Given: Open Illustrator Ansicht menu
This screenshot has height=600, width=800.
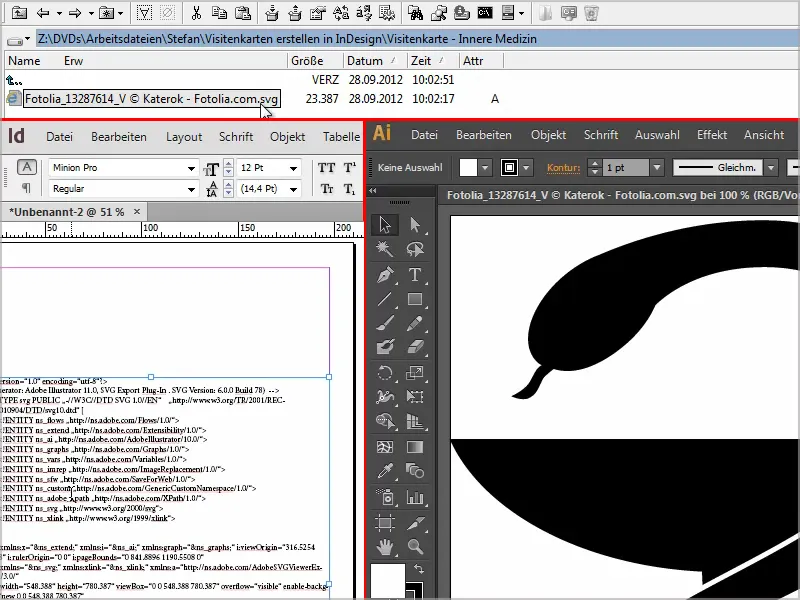Looking at the screenshot, I should (764, 135).
